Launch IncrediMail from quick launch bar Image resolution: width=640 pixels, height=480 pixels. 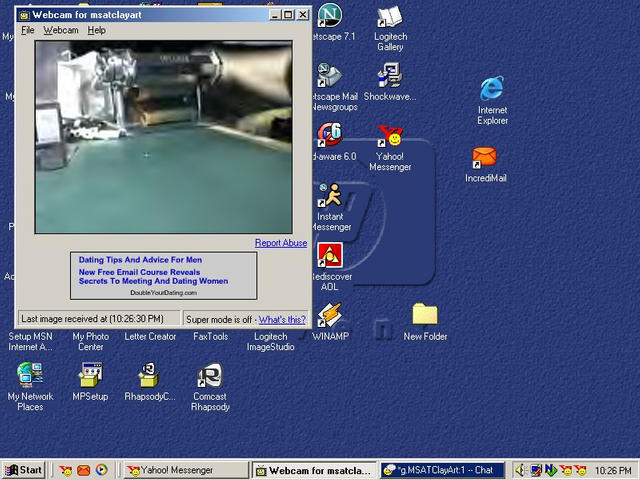pos(84,471)
